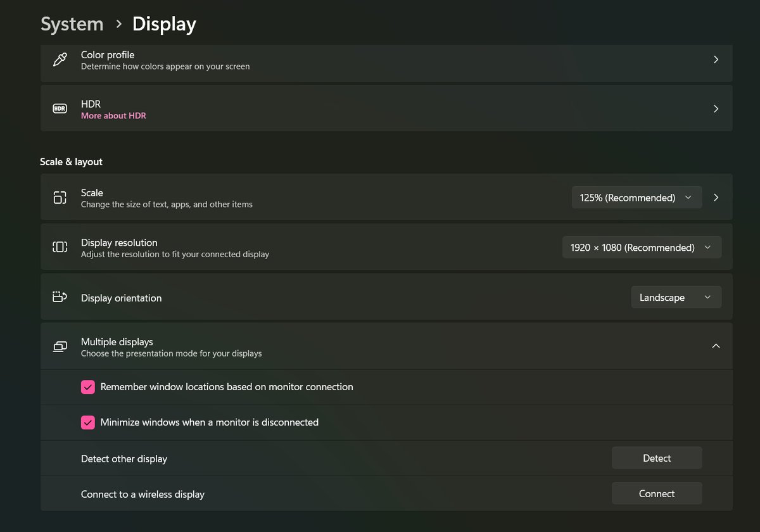Open custom scaling via Scale row chevron

point(716,198)
